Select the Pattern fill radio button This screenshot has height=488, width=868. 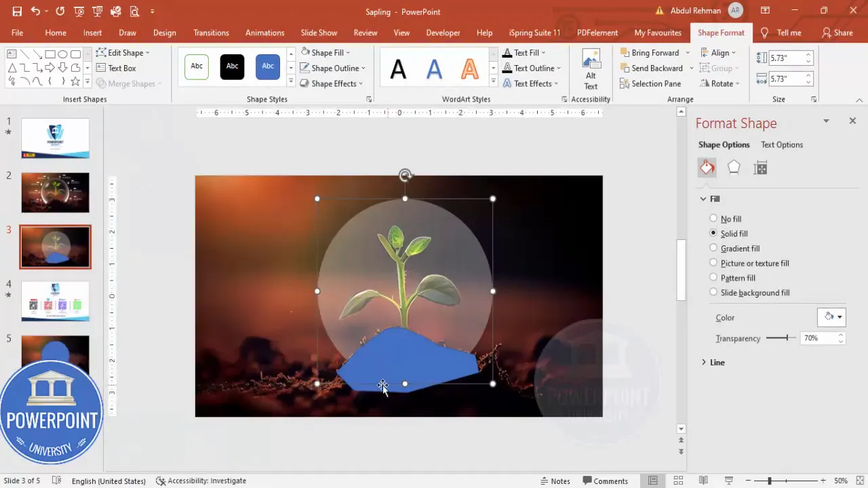[713, 277]
